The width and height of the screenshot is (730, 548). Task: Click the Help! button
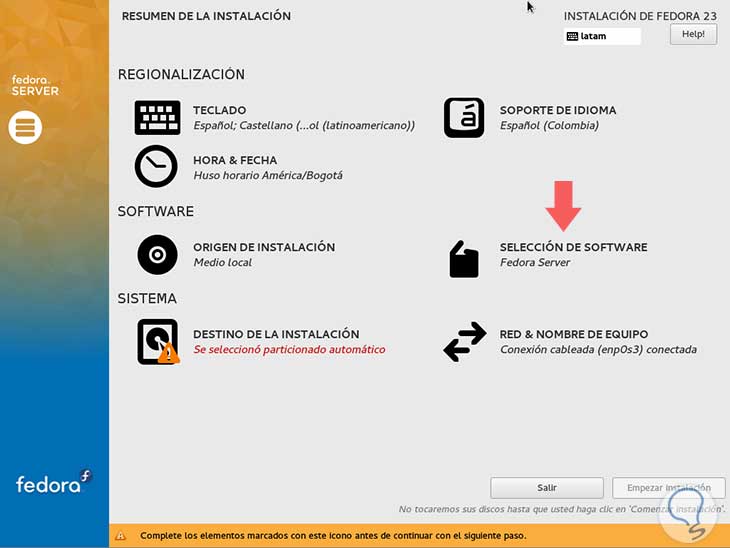pyautogui.click(x=693, y=34)
